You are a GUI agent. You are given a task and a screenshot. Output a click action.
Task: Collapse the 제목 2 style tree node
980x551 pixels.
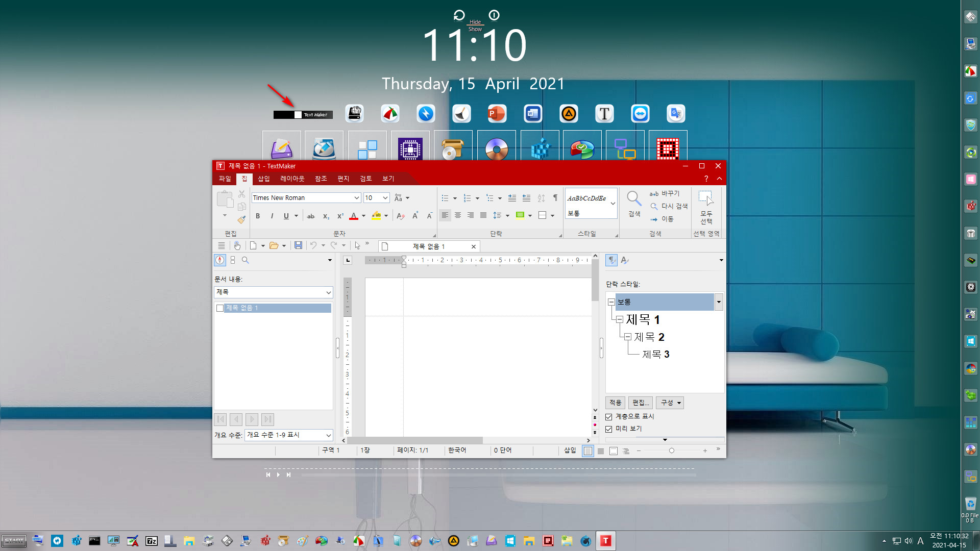click(x=628, y=337)
